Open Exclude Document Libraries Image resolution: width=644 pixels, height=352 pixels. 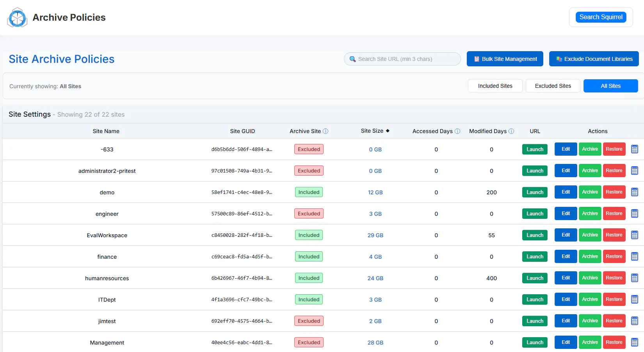pos(594,59)
